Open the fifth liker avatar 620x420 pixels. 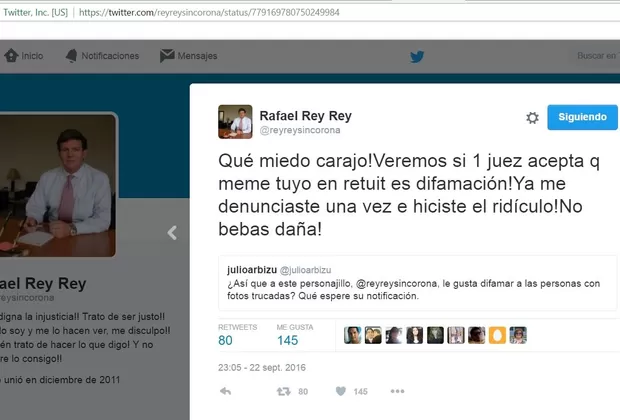click(435, 335)
